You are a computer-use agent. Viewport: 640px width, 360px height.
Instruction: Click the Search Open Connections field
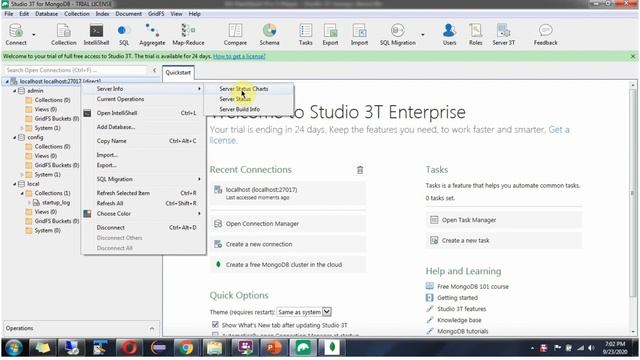coord(76,70)
